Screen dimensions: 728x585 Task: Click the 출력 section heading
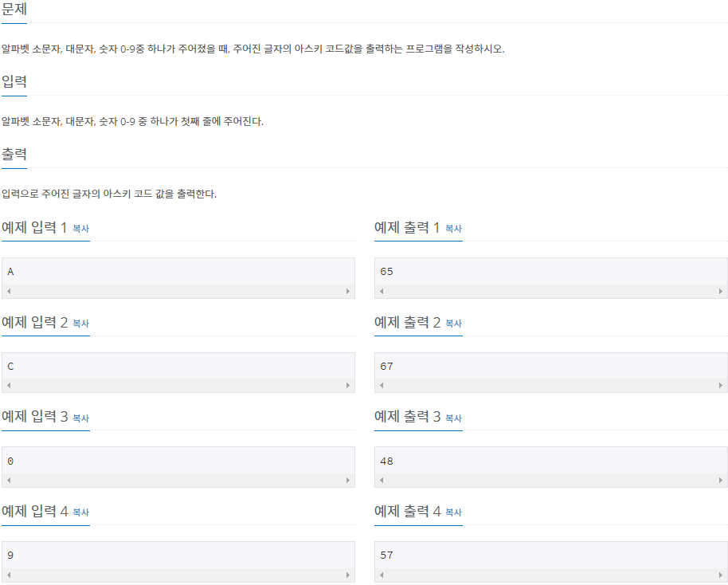point(14,154)
